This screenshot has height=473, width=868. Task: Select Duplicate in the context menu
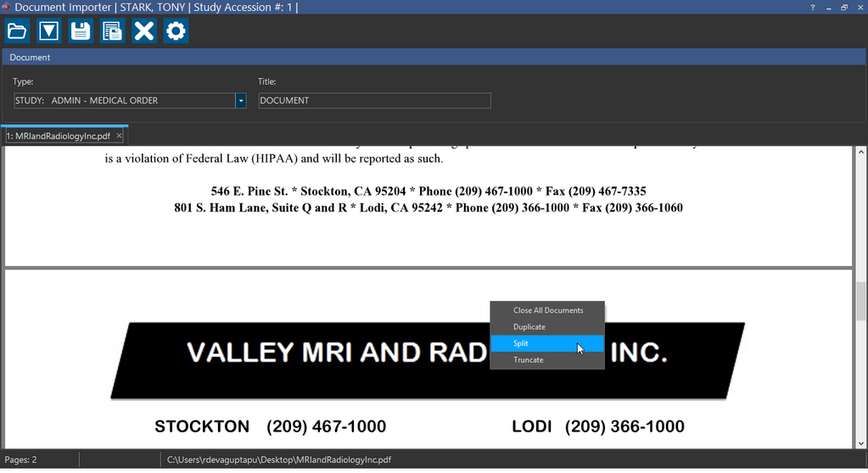tap(529, 327)
